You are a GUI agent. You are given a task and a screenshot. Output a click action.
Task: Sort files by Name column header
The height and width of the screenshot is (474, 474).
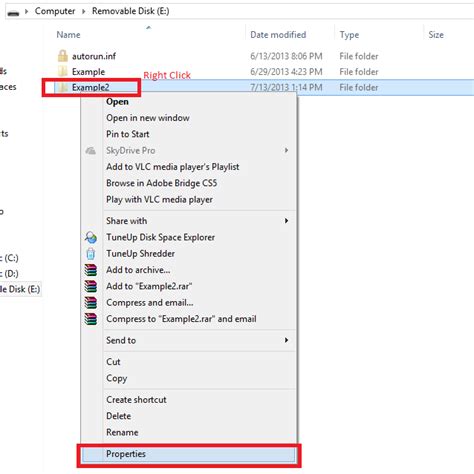pyautogui.click(x=68, y=35)
